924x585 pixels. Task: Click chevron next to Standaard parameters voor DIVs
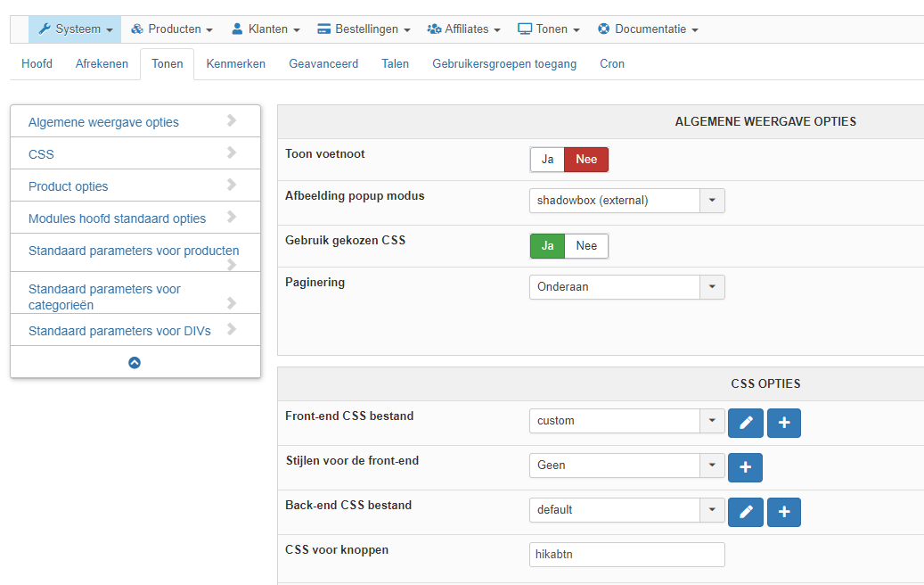tap(232, 329)
